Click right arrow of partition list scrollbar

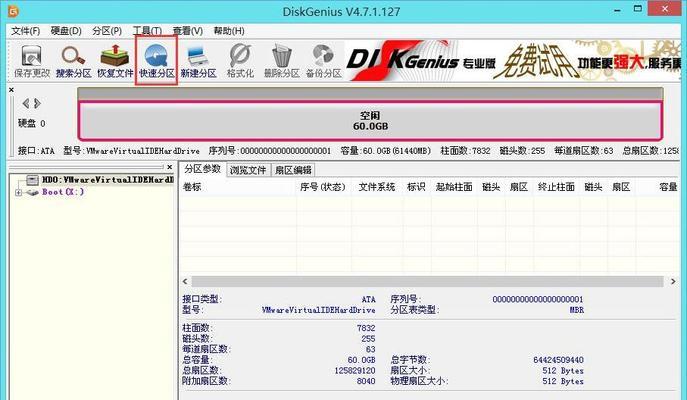pyautogui.click(x=673, y=281)
